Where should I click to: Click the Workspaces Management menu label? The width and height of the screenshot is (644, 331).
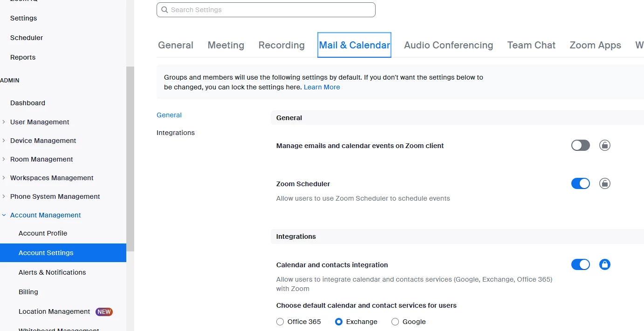(52, 178)
